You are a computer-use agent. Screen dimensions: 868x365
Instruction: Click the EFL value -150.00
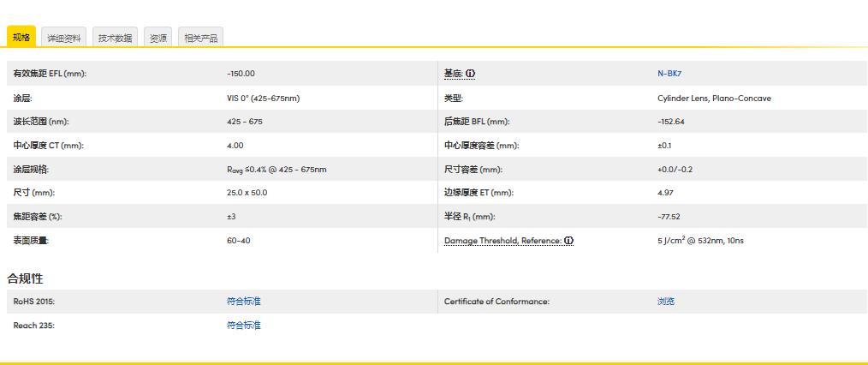[x=241, y=74]
